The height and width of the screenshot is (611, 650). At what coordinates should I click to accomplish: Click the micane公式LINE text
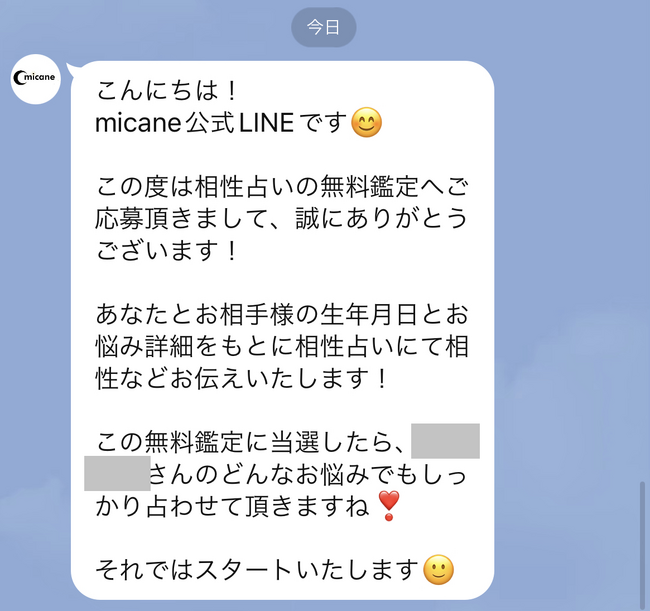click(194, 123)
